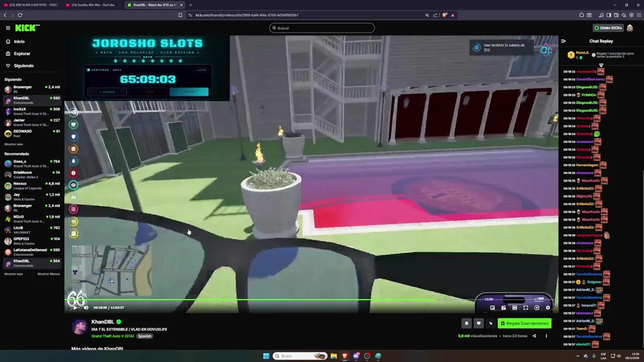Toggle the notification bell for KhanDBL

(466, 323)
